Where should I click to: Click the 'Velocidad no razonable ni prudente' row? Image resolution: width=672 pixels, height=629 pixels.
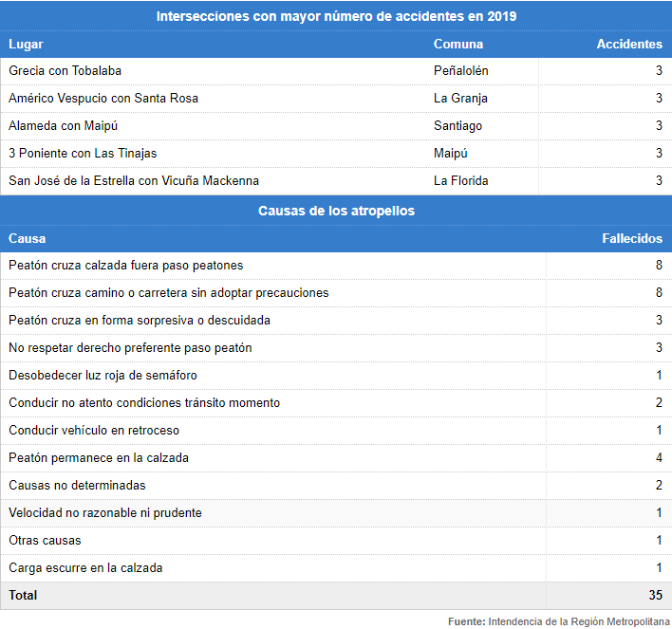pos(105,513)
